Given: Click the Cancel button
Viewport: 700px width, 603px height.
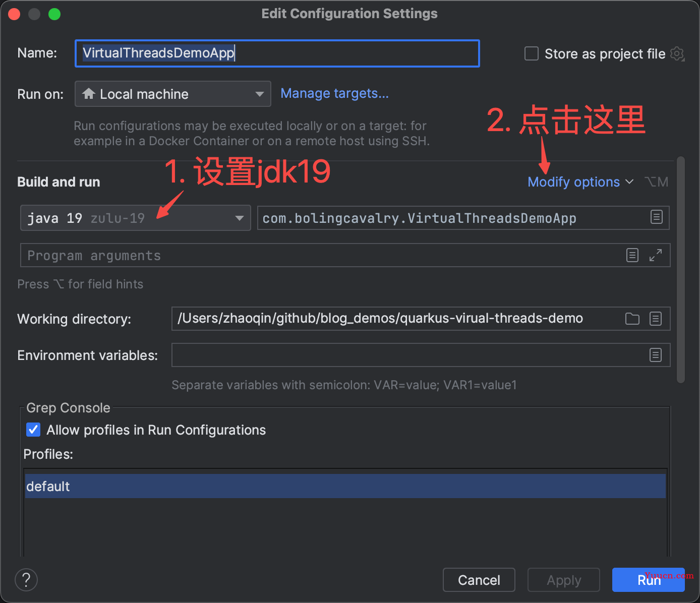Looking at the screenshot, I should click(x=479, y=580).
